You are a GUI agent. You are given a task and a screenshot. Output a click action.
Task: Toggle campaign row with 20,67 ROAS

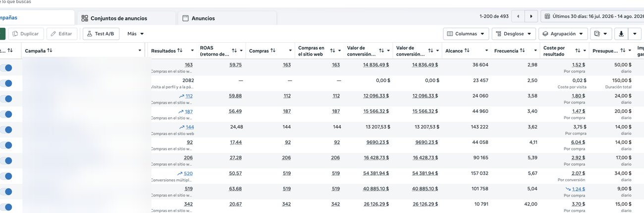(6, 207)
